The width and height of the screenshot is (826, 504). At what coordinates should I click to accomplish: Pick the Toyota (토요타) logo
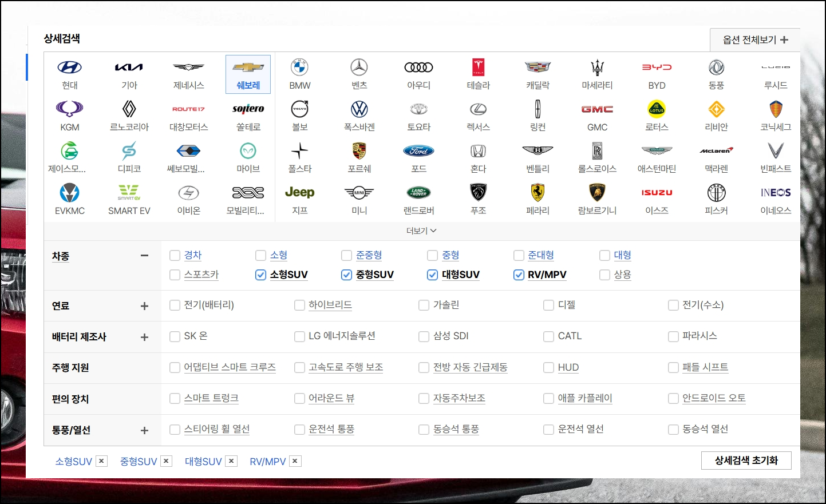(x=419, y=109)
